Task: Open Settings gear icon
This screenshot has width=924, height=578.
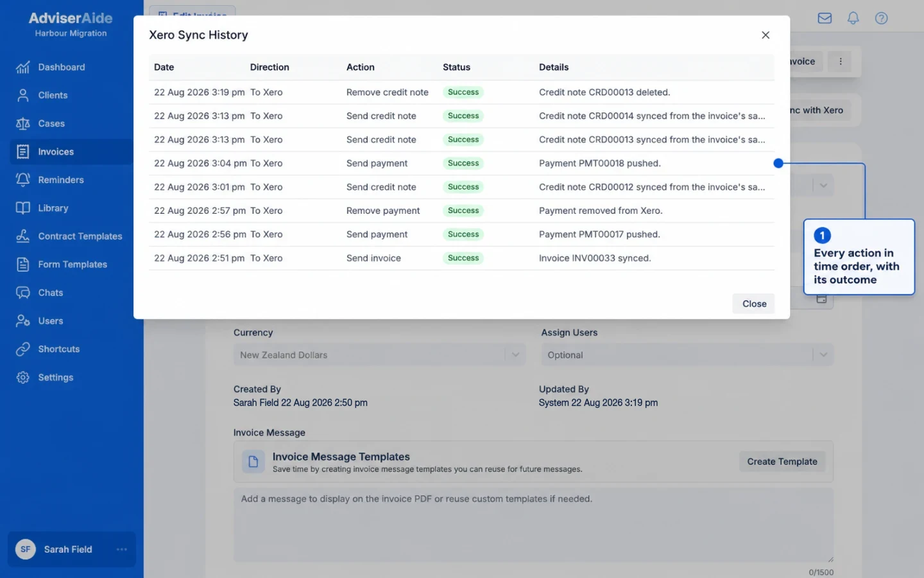Action: [x=23, y=378]
